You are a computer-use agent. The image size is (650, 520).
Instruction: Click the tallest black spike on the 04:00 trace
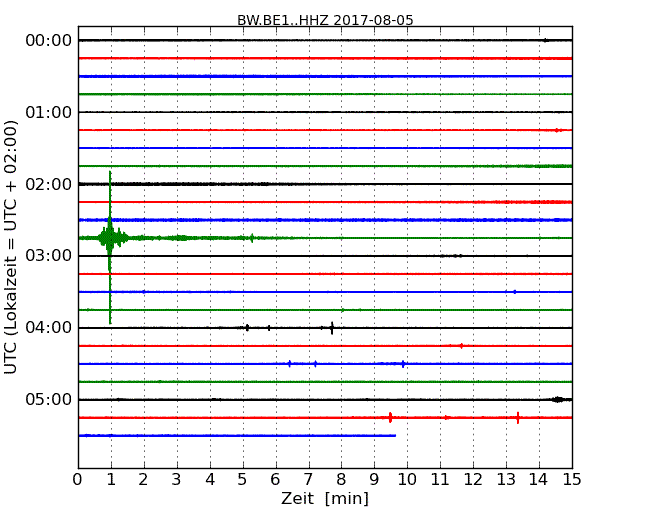(332, 328)
